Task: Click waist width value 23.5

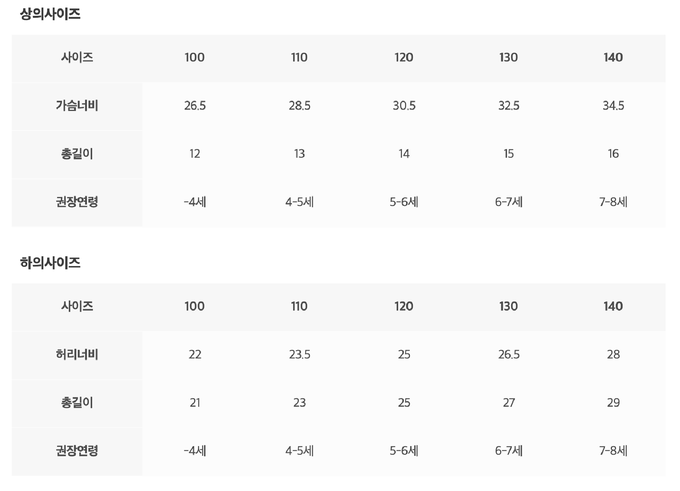Action: click(x=299, y=355)
